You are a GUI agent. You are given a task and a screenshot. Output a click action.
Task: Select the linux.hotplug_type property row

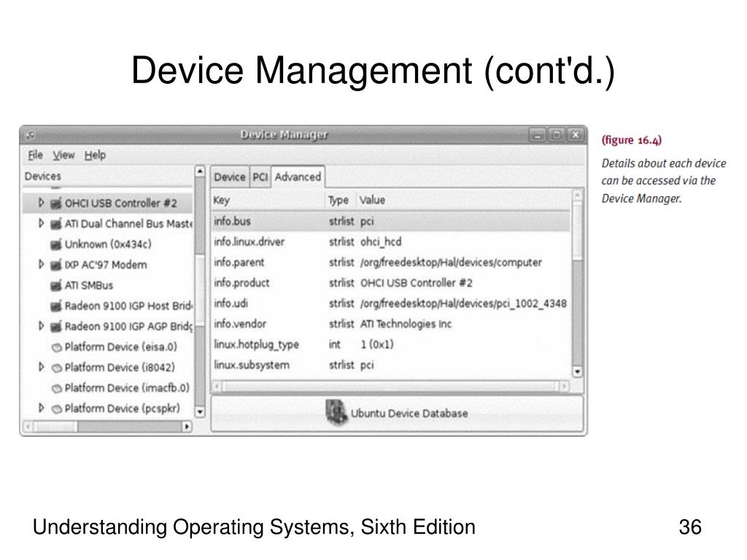pyautogui.click(x=391, y=344)
